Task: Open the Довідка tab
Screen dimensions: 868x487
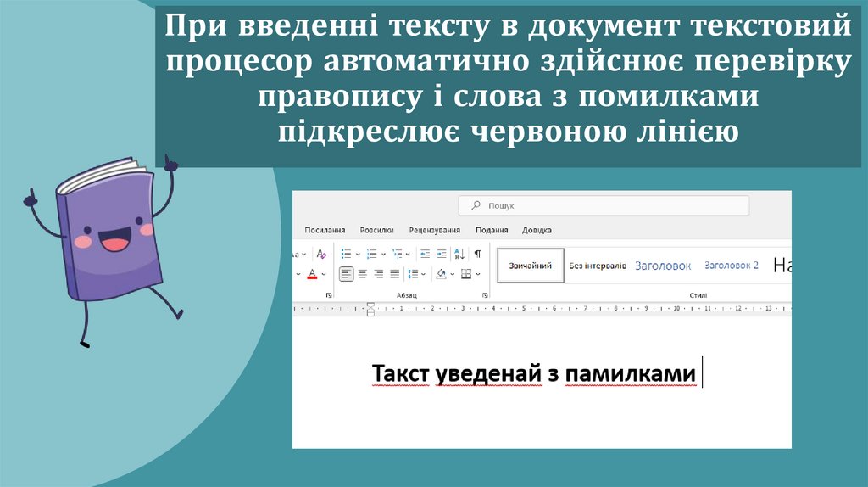Action: pos(537,230)
